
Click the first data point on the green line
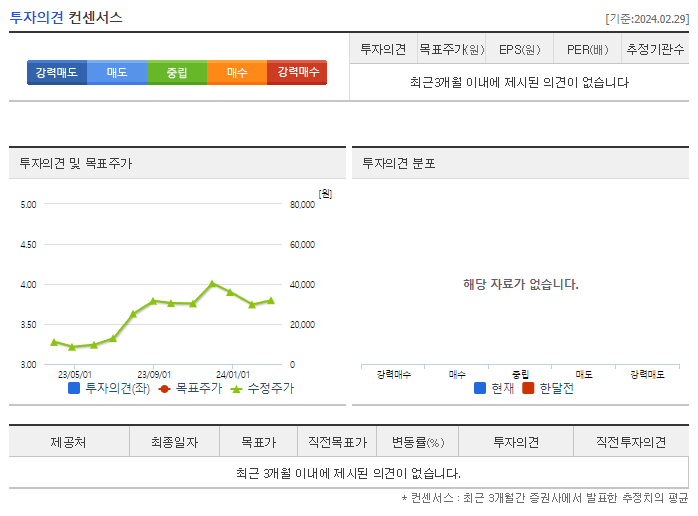tap(54, 342)
